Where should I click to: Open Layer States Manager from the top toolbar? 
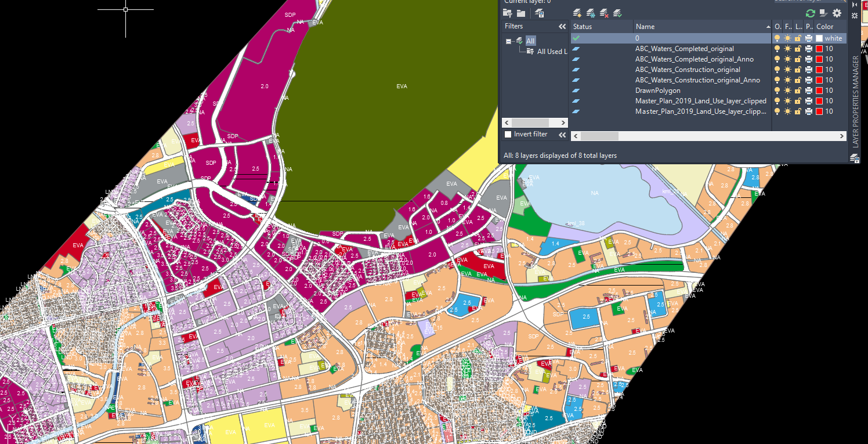tap(540, 13)
